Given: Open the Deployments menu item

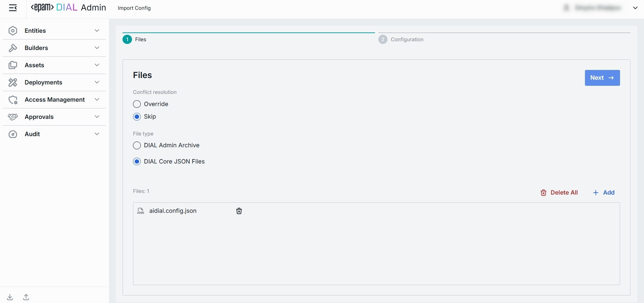Looking at the screenshot, I should point(44,82).
